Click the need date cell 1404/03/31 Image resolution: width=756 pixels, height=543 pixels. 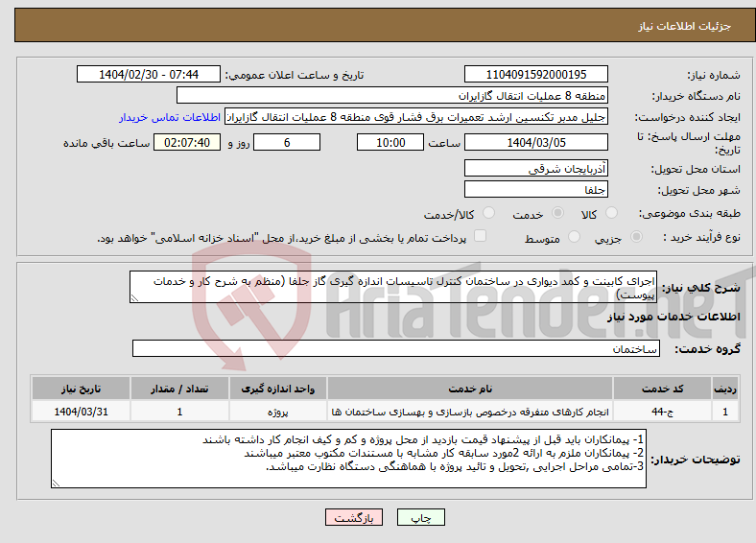click(81, 412)
